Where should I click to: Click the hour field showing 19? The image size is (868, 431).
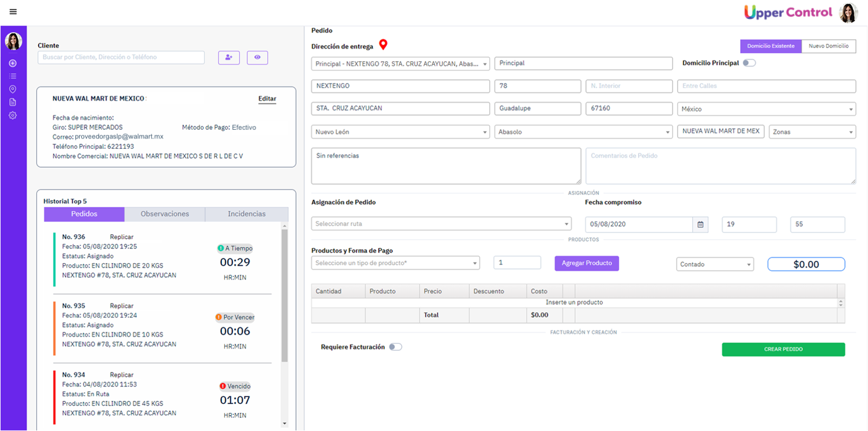[x=749, y=224]
